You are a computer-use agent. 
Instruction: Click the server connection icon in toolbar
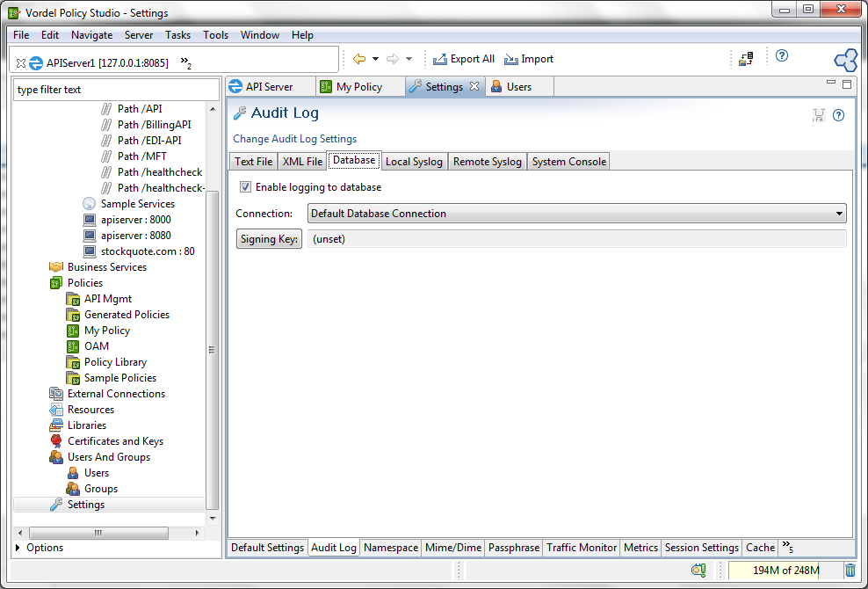point(746,59)
